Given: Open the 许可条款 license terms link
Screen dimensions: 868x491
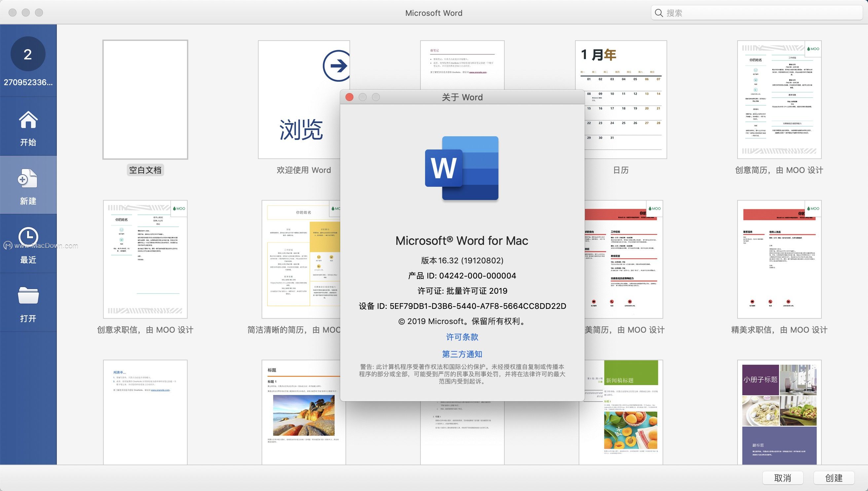Looking at the screenshot, I should click(x=462, y=337).
